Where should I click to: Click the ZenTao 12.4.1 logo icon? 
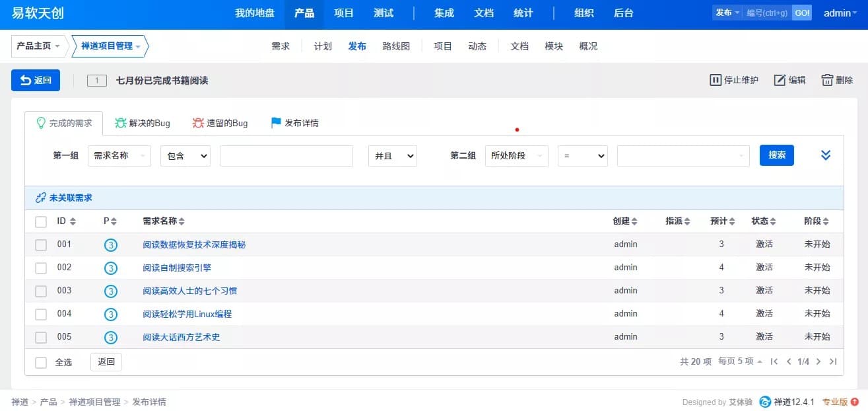click(765, 402)
